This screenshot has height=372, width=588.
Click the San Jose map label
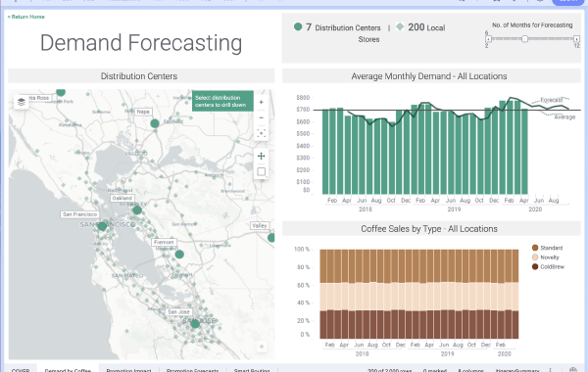pos(178,312)
